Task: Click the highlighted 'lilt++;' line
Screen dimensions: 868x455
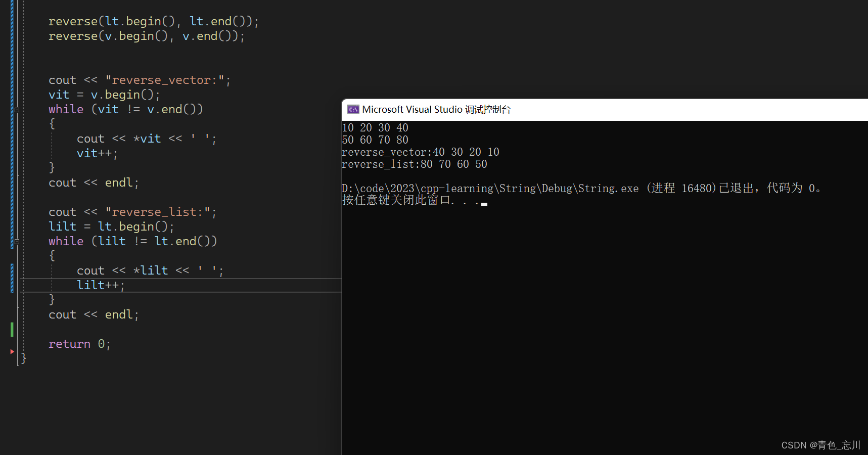Action: coord(101,285)
